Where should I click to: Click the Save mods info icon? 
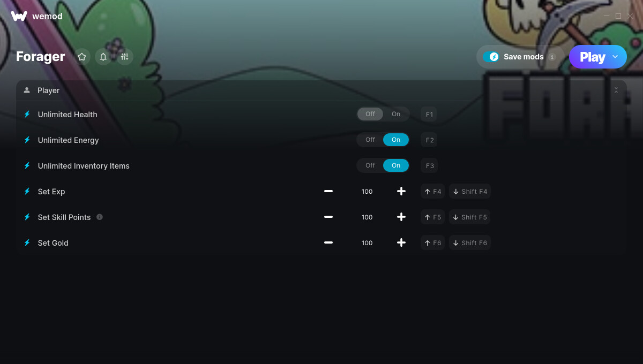[552, 57]
